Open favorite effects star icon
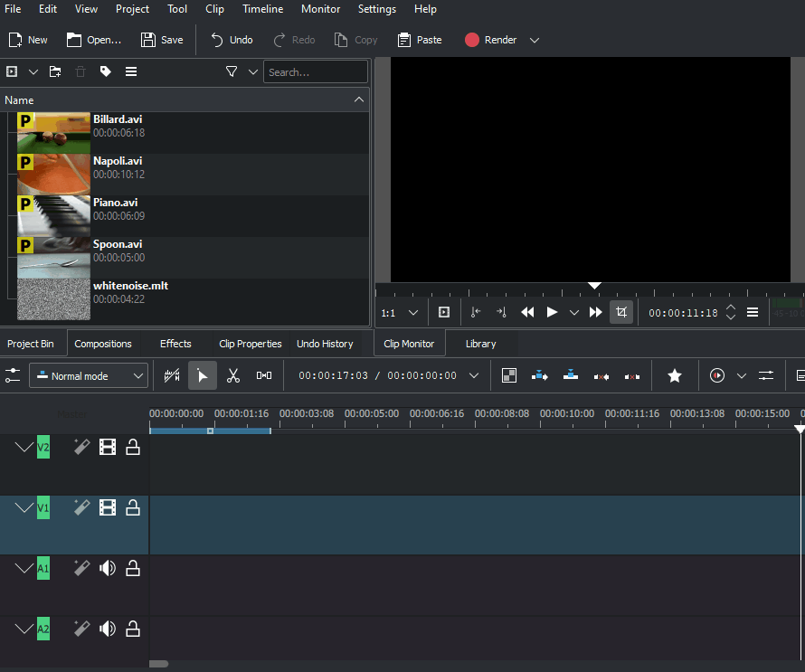805x672 pixels. pos(675,375)
